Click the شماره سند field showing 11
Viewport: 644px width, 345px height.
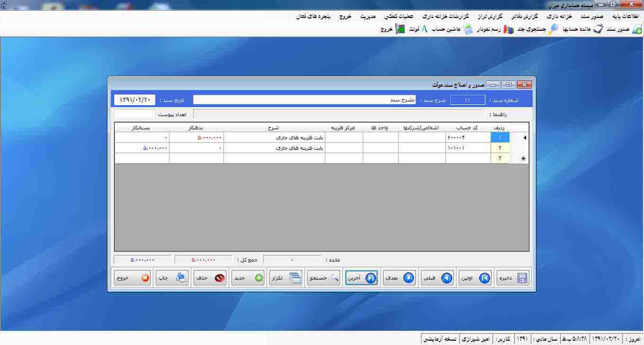point(467,100)
